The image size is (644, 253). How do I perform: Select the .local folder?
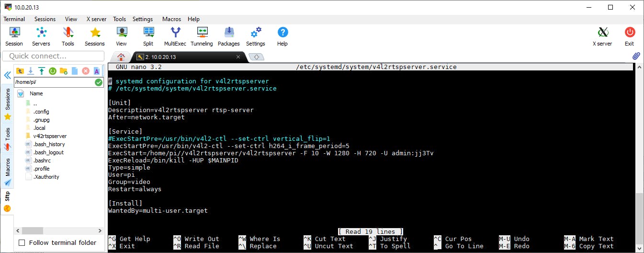tap(39, 128)
